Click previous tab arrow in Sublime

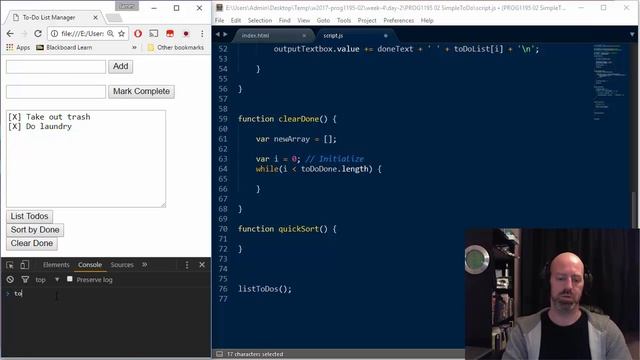click(x=218, y=34)
